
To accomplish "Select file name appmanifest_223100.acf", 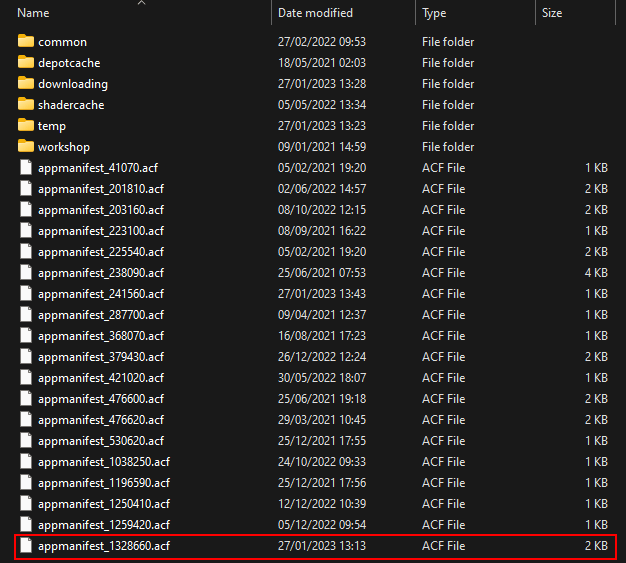I will pos(101,231).
